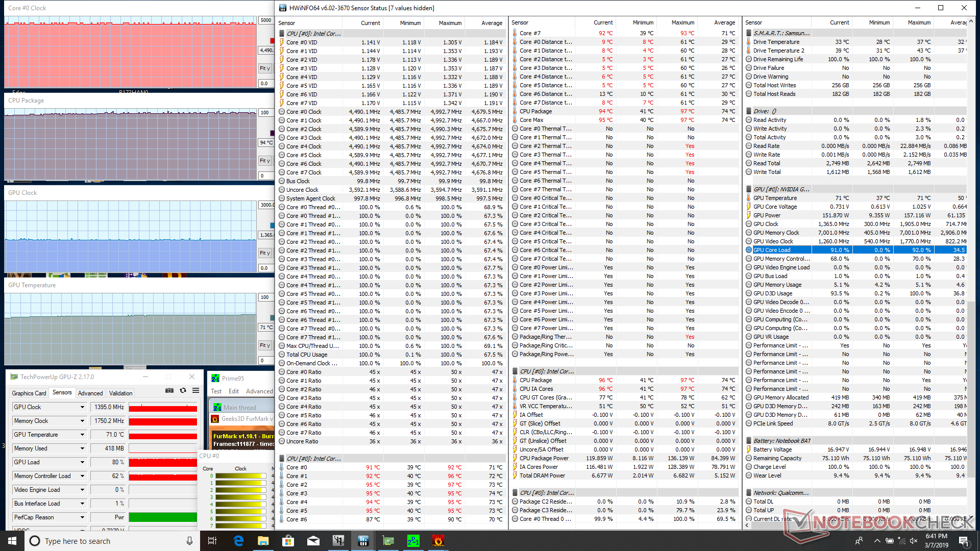Open the GPU-Z hamburger menu

click(195, 391)
